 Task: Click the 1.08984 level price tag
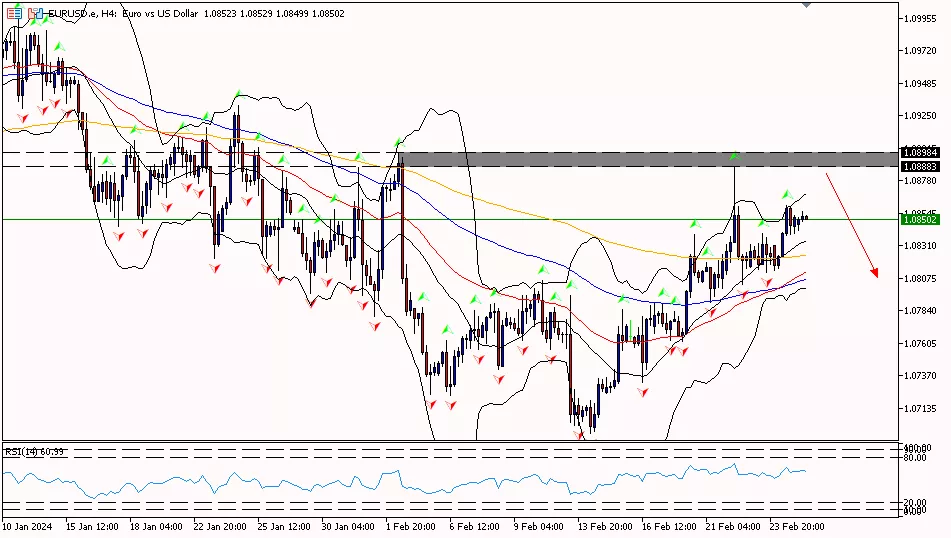click(919, 152)
